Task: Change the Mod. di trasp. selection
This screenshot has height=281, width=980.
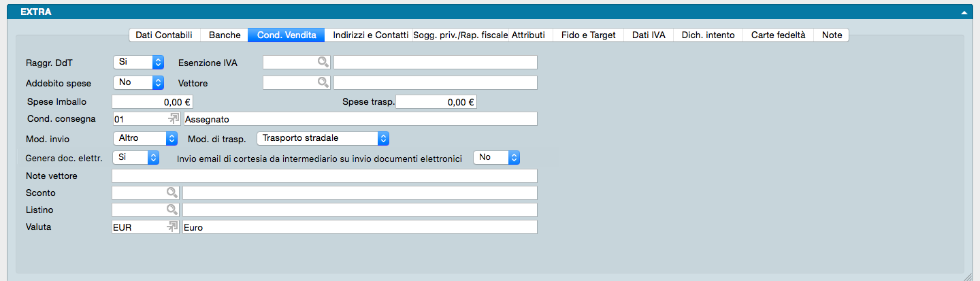Action: pos(323,138)
